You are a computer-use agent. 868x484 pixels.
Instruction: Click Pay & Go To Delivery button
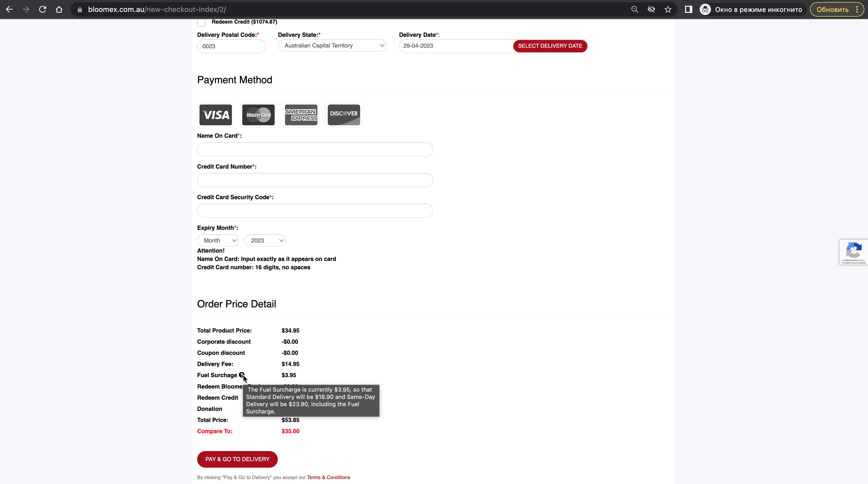click(x=237, y=459)
